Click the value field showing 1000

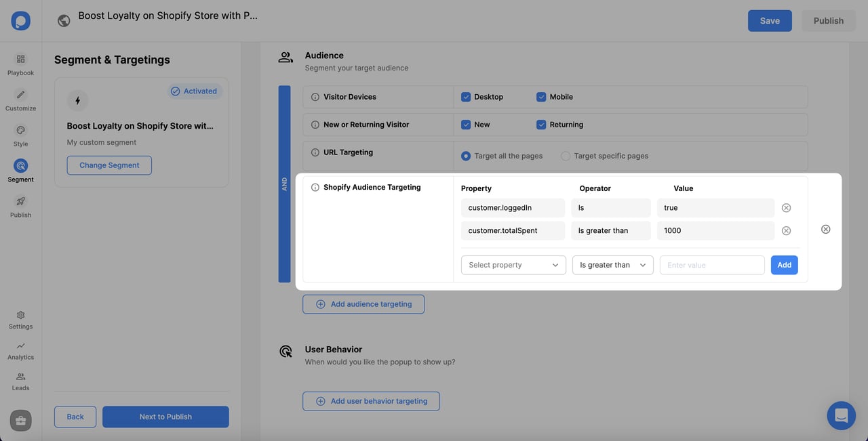click(x=715, y=231)
